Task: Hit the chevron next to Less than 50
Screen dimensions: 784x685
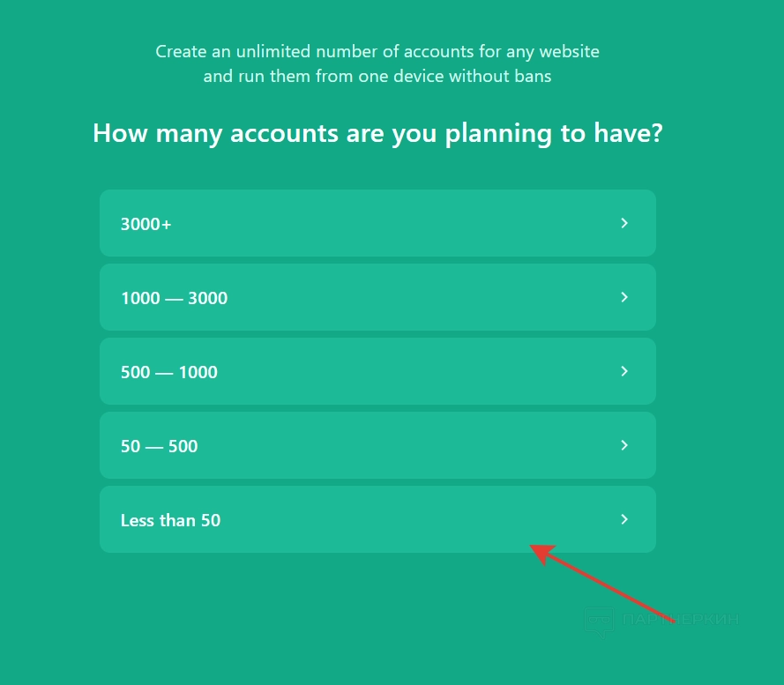Action: tap(624, 519)
